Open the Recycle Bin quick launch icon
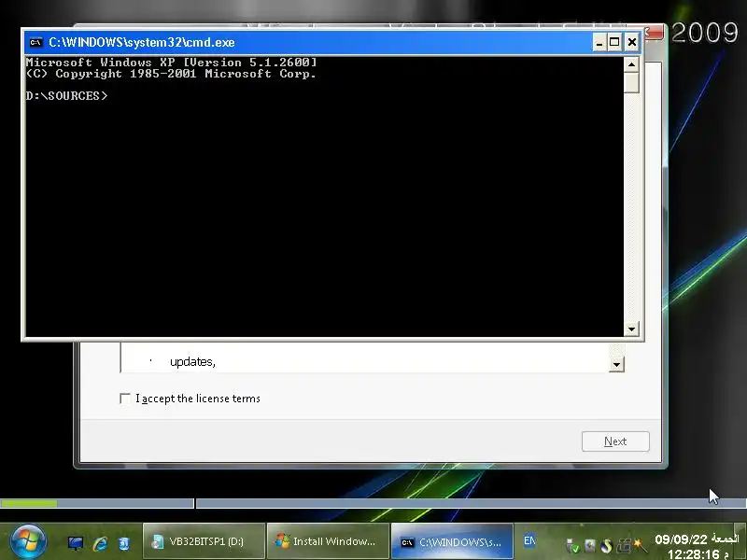This screenshot has height=560, width=747. 124,543
